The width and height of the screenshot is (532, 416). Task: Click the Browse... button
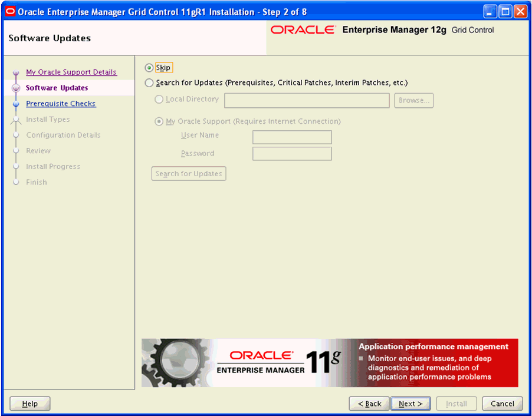[x=413, y=100]
